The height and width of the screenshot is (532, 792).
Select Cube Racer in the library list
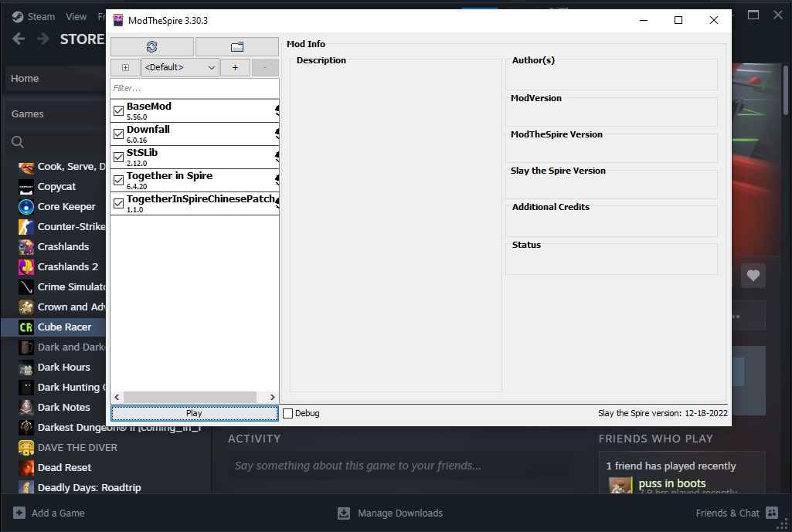[x=64, y=327]
